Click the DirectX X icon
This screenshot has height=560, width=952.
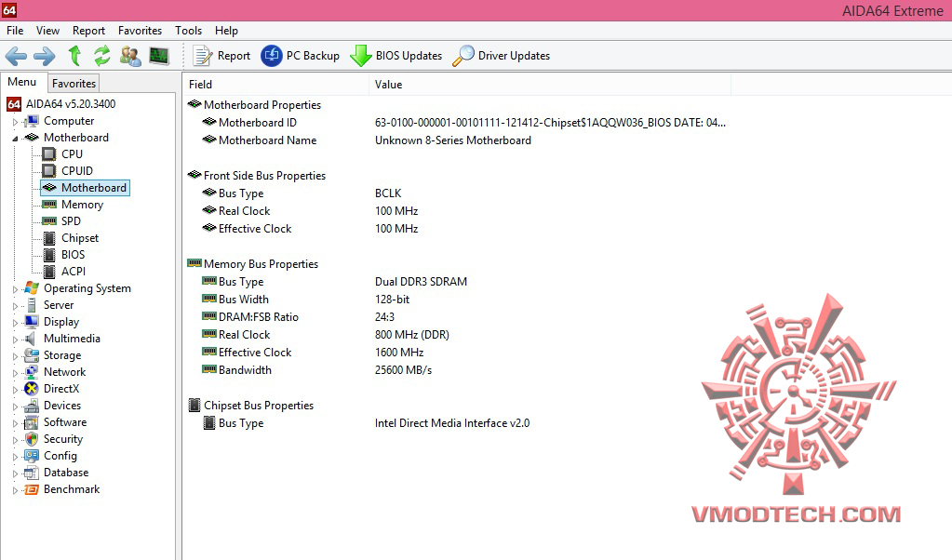[x=32, y=389]
